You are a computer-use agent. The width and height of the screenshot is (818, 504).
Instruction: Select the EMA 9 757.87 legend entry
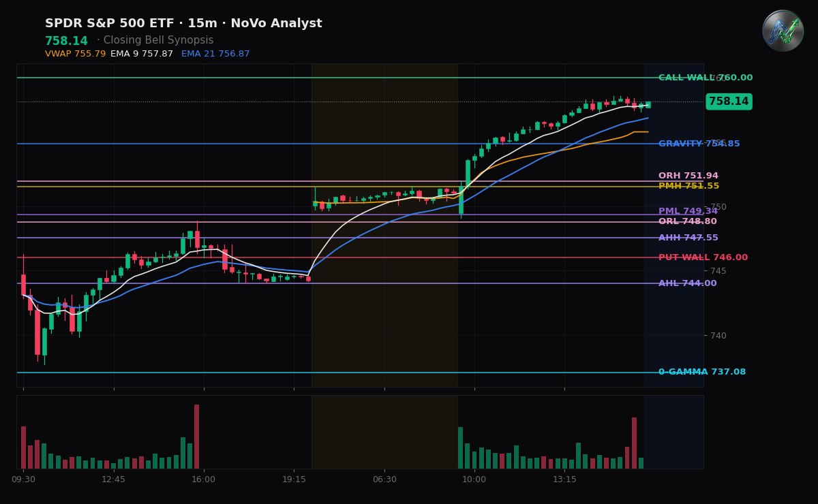(142, 54)
